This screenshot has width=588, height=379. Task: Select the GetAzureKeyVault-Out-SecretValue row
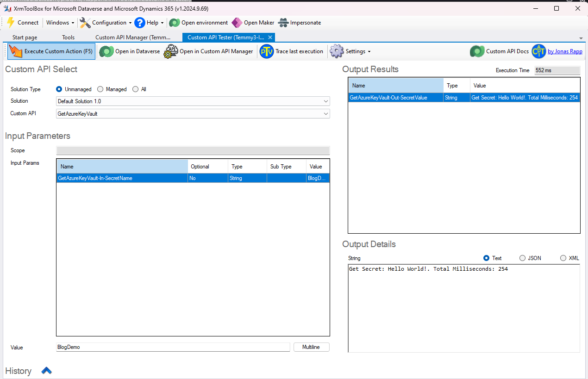click(x=464, y=98)
